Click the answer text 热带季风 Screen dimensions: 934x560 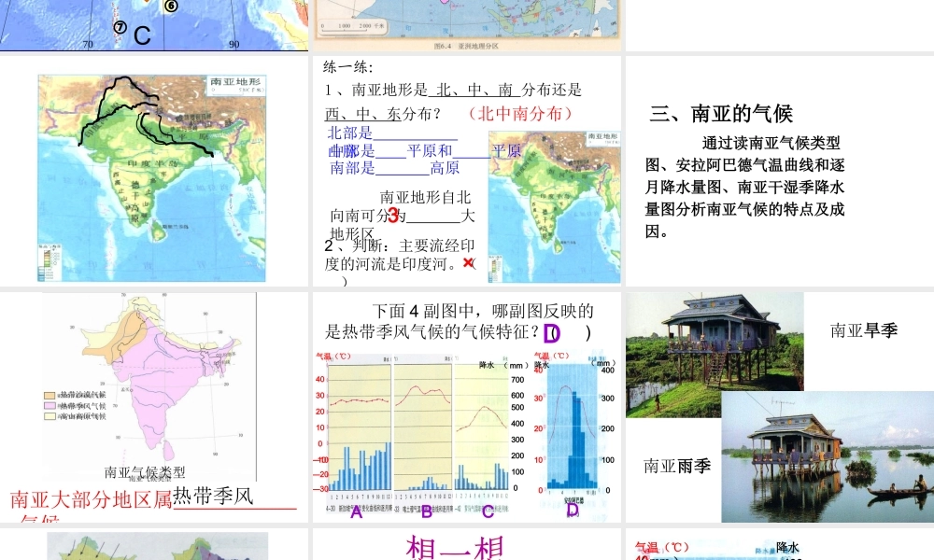point(213,496)
